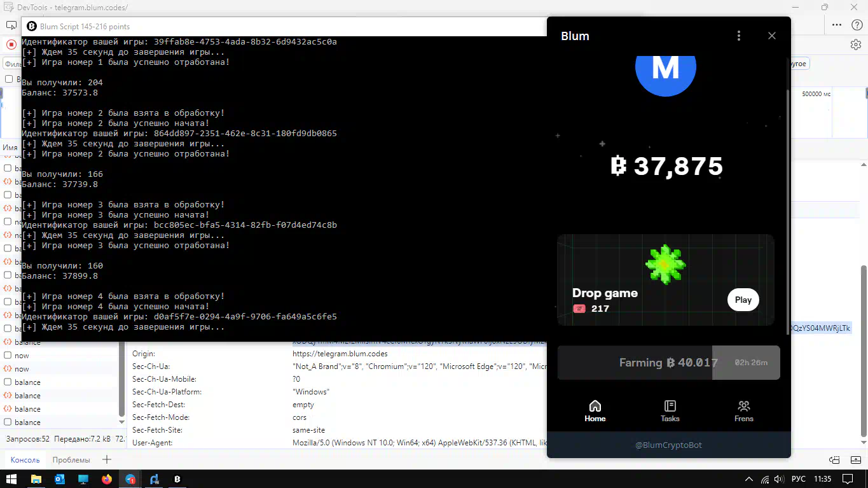
Task: Click console line 'Вы получили: 166'
Action: (62, 174)
